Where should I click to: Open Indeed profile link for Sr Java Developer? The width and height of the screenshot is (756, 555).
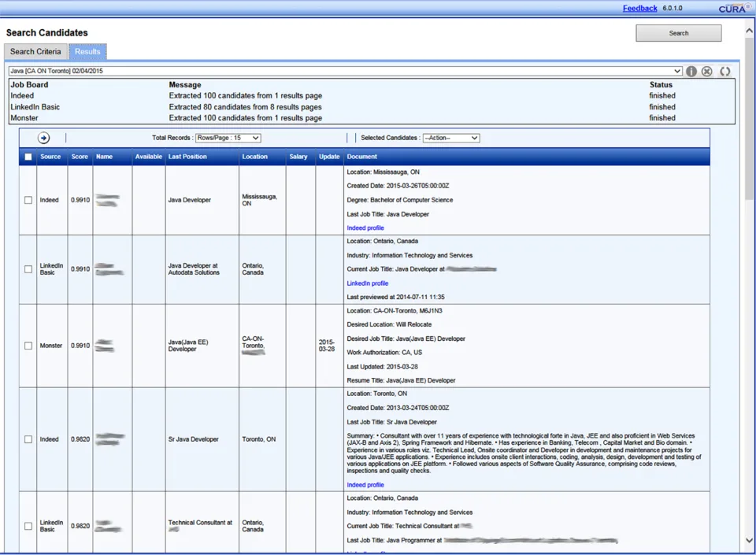click(x=365, y=485)
